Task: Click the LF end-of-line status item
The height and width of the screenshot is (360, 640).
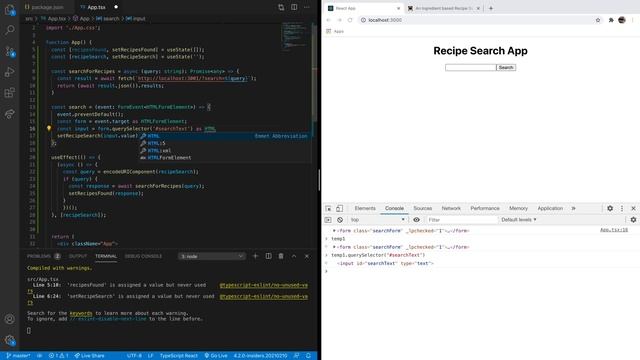Action: click(150, 356)
